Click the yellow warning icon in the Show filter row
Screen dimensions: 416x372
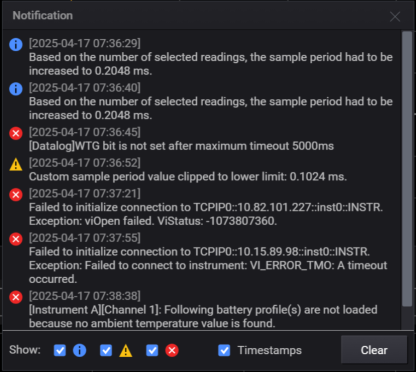[x=126, y=351]
